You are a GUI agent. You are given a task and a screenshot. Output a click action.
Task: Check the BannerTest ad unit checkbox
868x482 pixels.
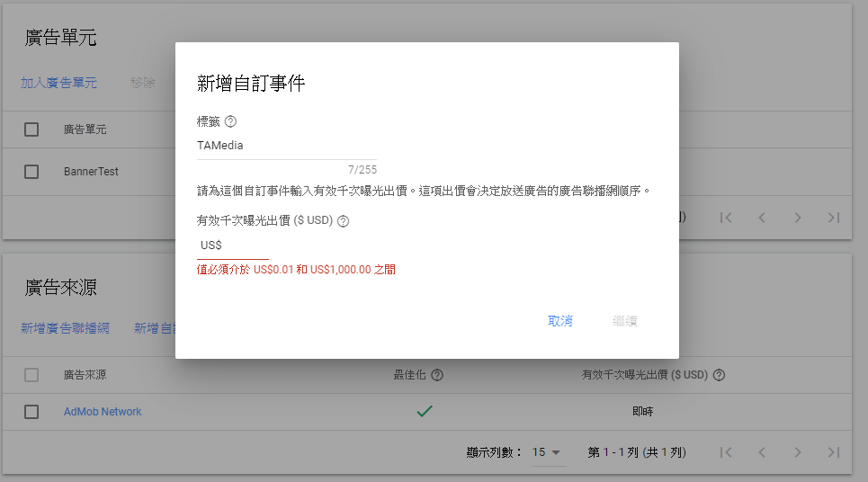(31, 172)
